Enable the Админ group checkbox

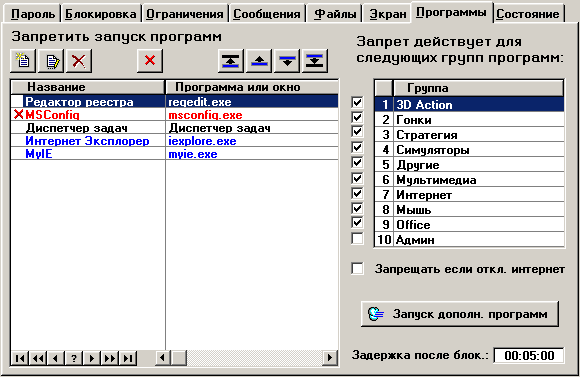(357, 238)
